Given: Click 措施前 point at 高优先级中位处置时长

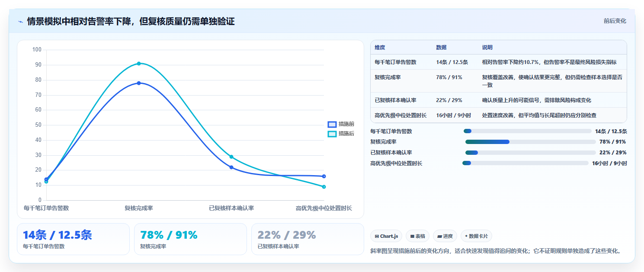Looking at the screenshot, I should tap(324, 176).
